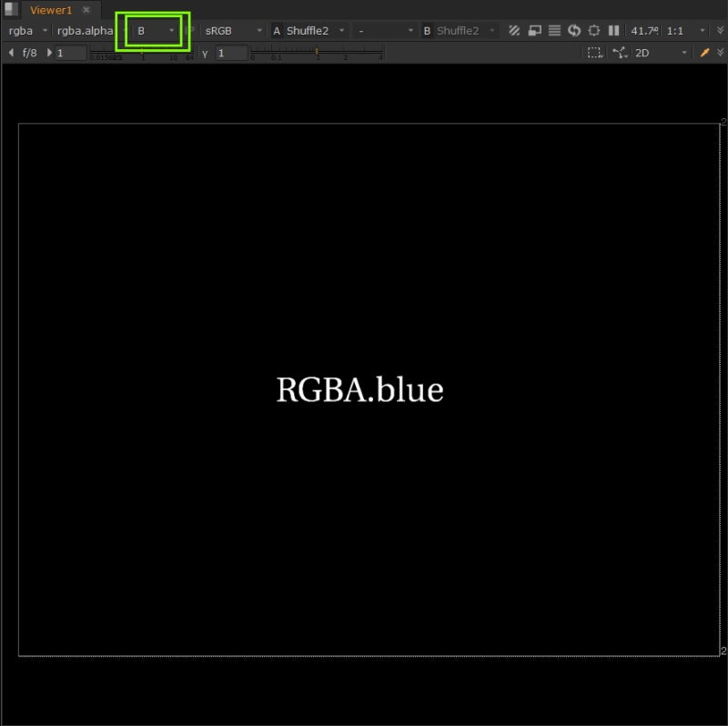728x726 pixels.
Task: Open the pane content menu icon
Action: (x=9, y=10)
